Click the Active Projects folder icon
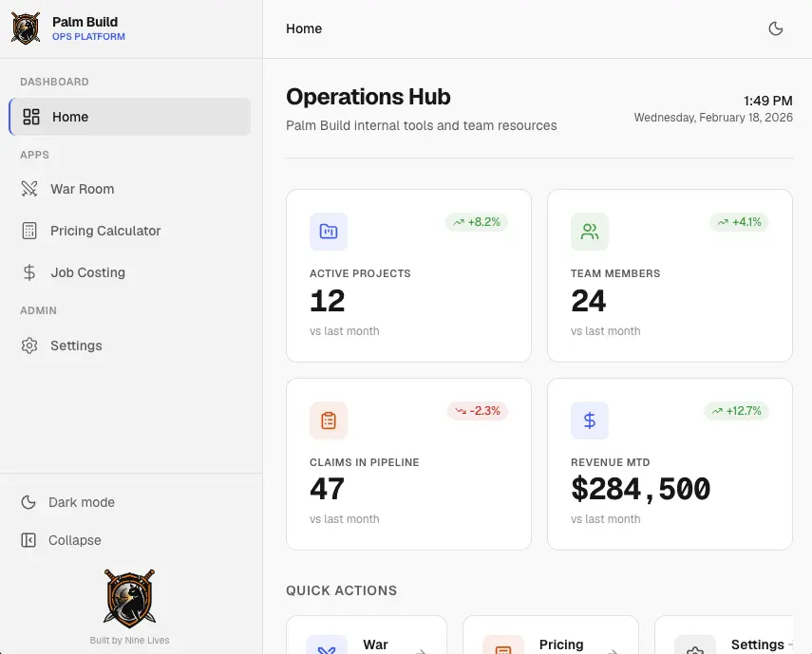Viewport: 812px width, 654px height. pos(328,231)
